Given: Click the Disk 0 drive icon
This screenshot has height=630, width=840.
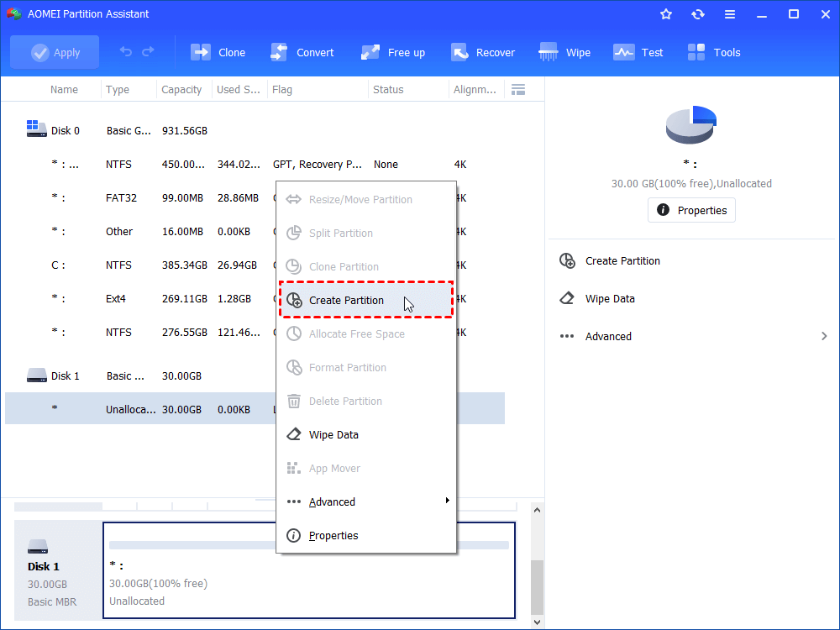Looking at the screenshot, I should click(36, 129).
